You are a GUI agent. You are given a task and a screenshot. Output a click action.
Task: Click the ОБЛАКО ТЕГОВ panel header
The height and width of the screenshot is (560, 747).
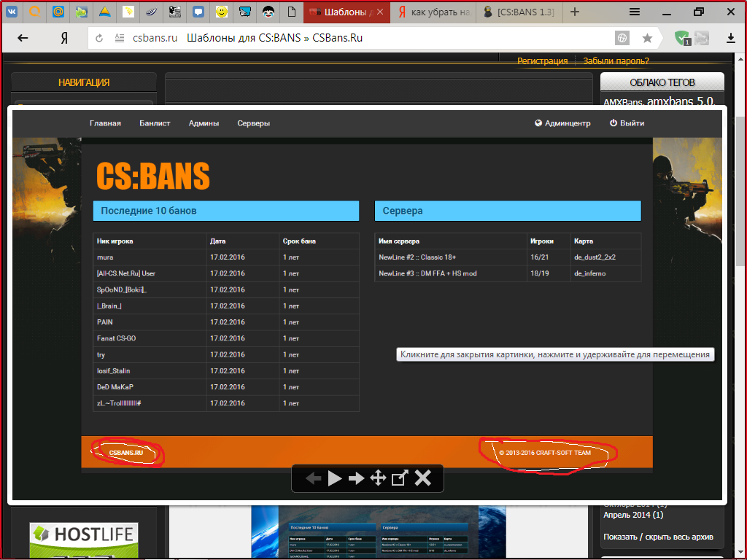click(662, 82)
